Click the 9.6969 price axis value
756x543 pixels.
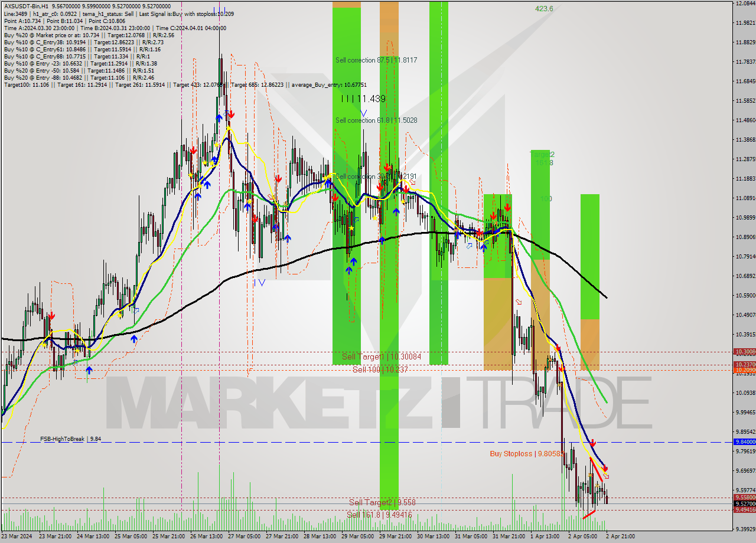(x=746, y=471)
